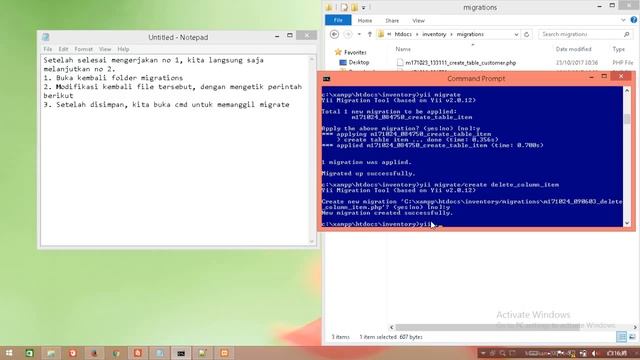Go up one folder level in Explorer

coord(370,34)
